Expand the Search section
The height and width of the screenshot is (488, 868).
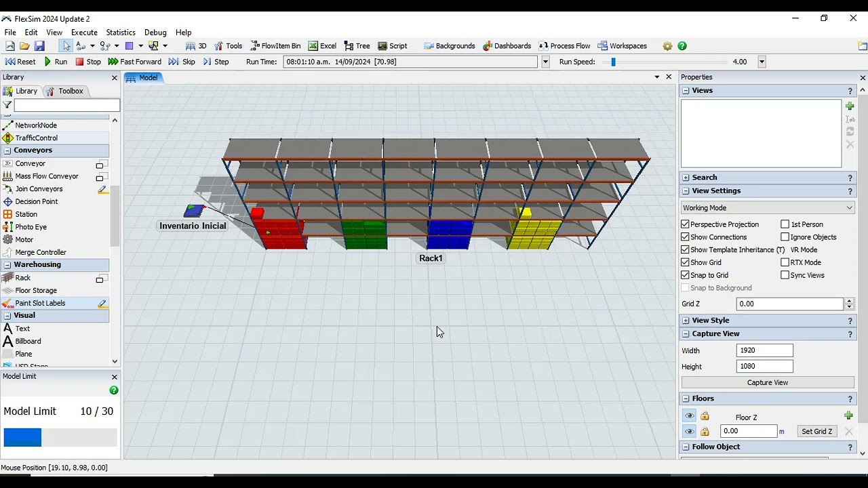pos(686,178)
